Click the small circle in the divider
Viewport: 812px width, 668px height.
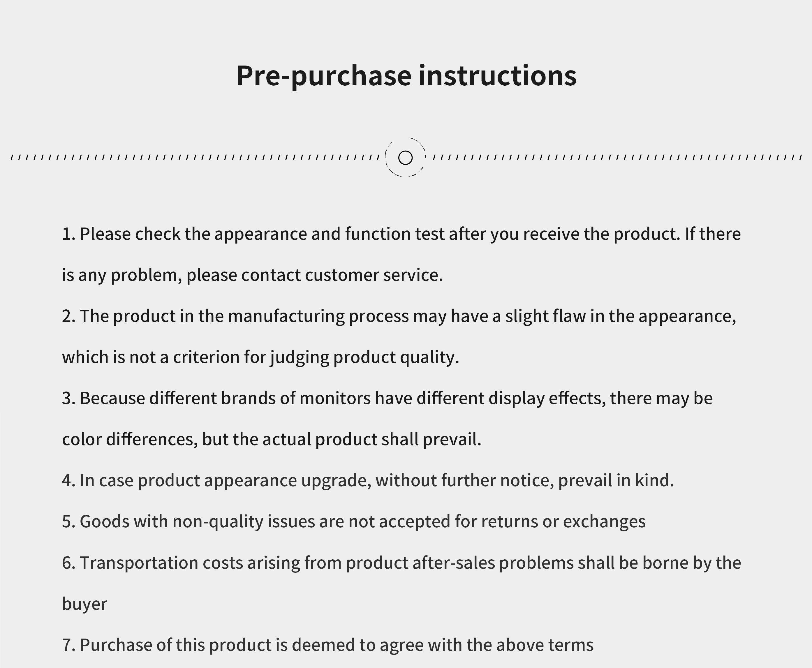pyautogui.click(x=405, y=158)
